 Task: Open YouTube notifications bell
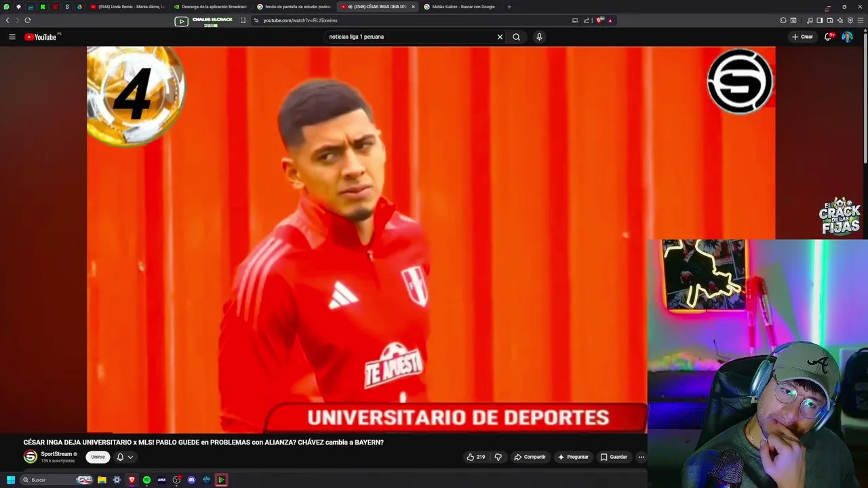tap(828, 37)
